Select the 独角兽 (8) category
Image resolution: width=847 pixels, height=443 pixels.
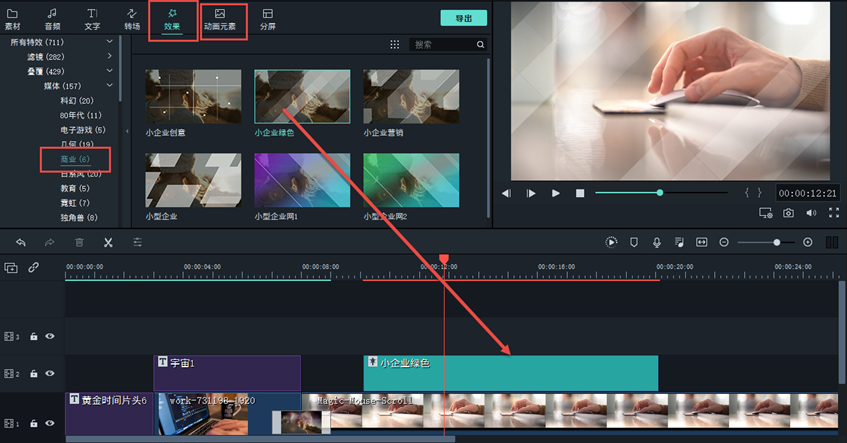coord(78,217)
